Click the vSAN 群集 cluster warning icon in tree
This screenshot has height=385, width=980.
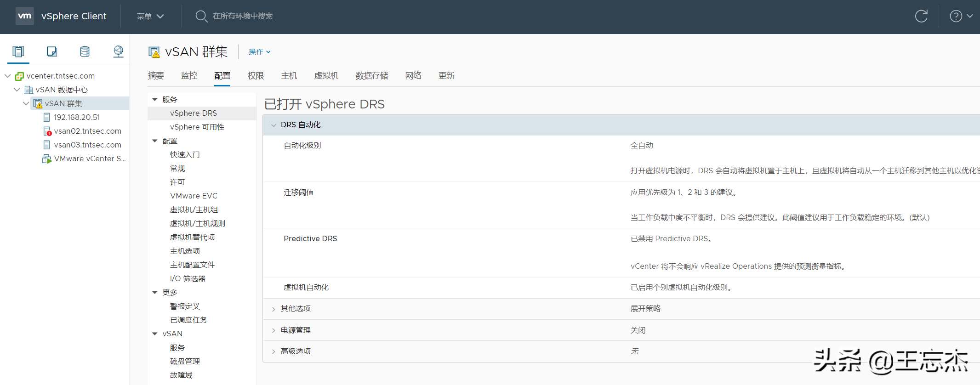[x=38, y=104]
